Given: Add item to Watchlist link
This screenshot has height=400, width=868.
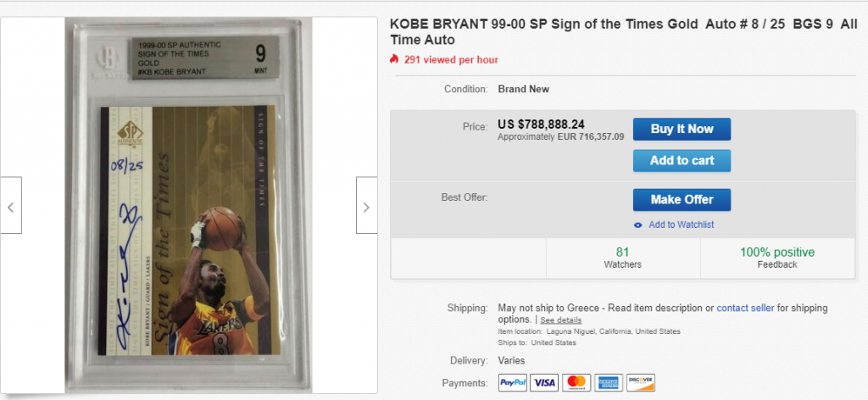Looking at the screenshot, I should tap(681, 225).
